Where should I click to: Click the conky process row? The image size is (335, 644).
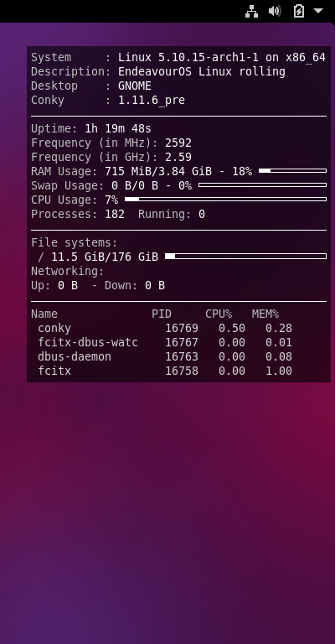(x=165, y=328)
